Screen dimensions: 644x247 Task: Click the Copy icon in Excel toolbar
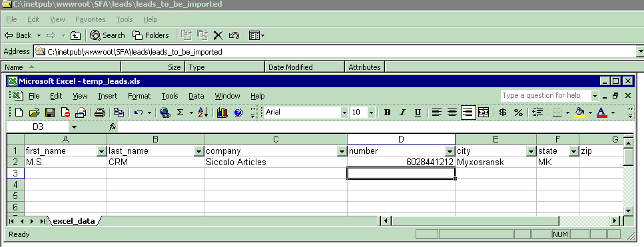point(119,113)
